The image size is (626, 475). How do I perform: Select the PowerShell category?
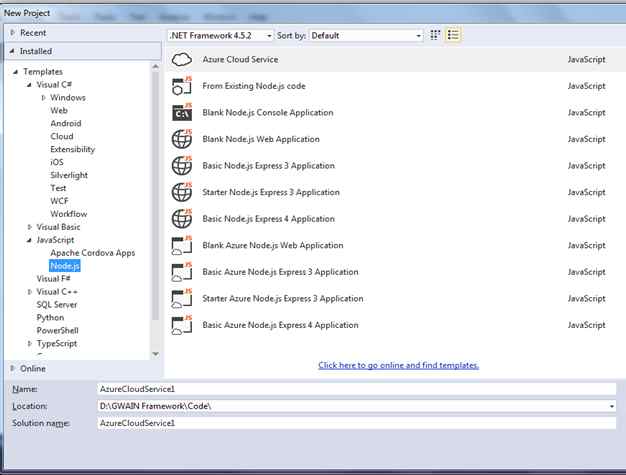(x=57, y=331)
